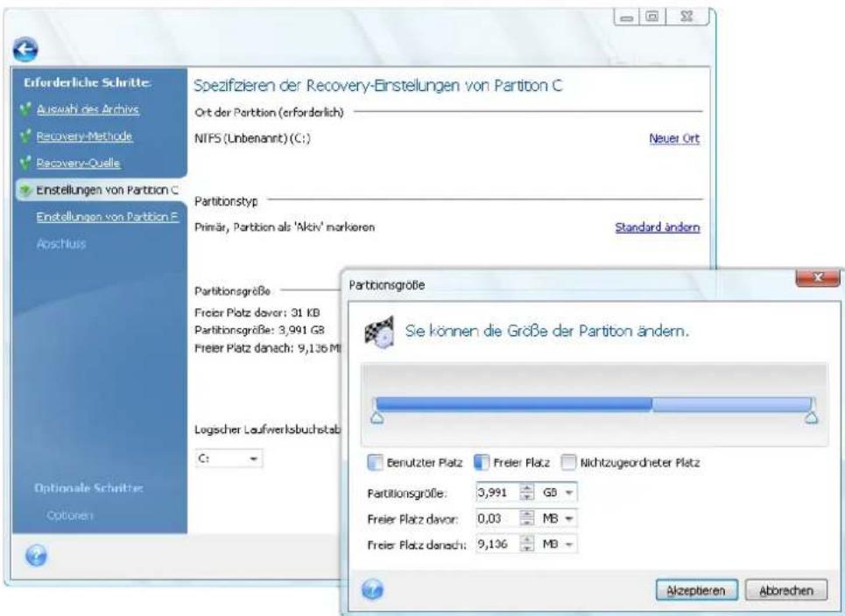Open help in the main wizard window
Image resolution: width=845 pixels, height=616 pixels.
point(36,555)
